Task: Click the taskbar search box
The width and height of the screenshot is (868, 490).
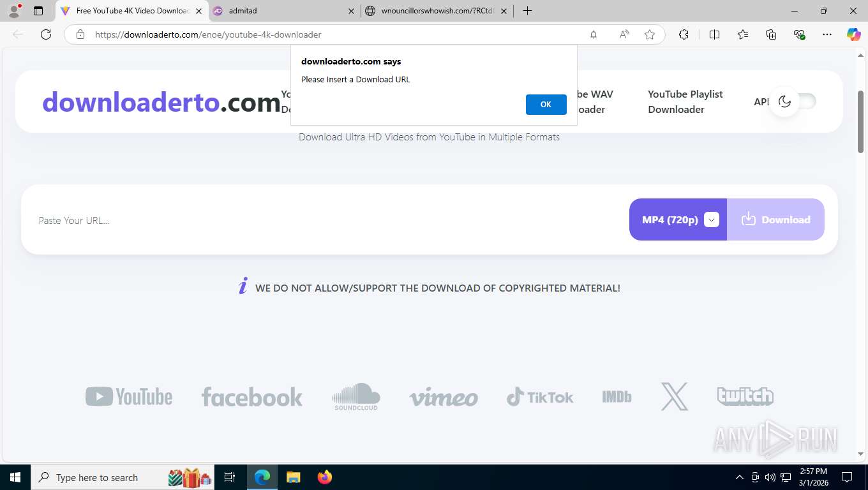Action: click(x=123, y=477)
